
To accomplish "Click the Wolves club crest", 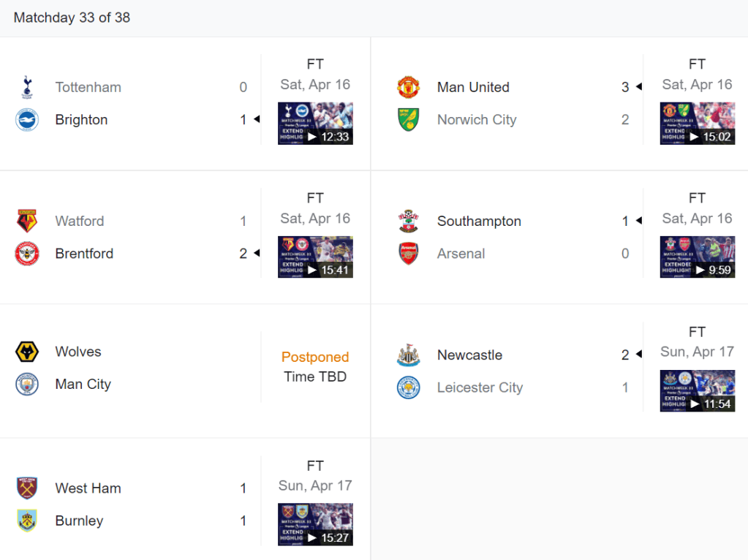I will [27, 352].
